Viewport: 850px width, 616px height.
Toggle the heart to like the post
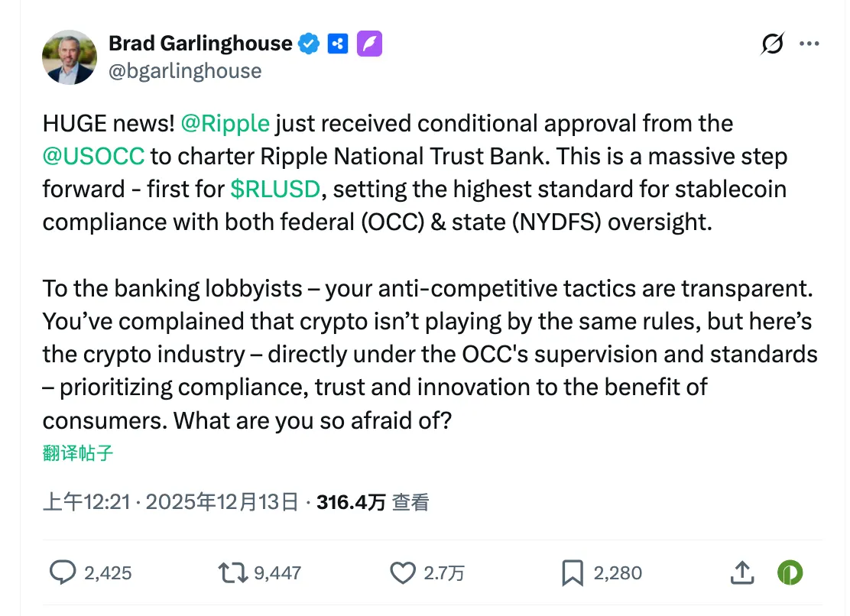tap(403, 572)
